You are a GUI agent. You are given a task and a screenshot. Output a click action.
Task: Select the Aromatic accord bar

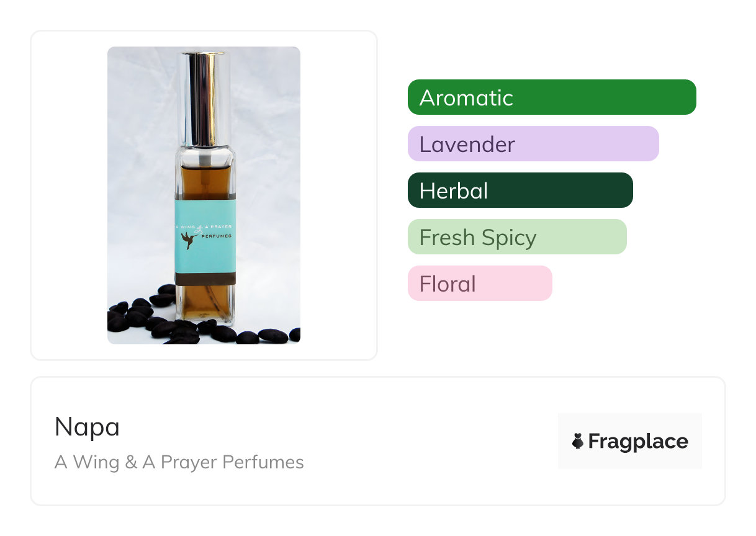tap(551, 97)
